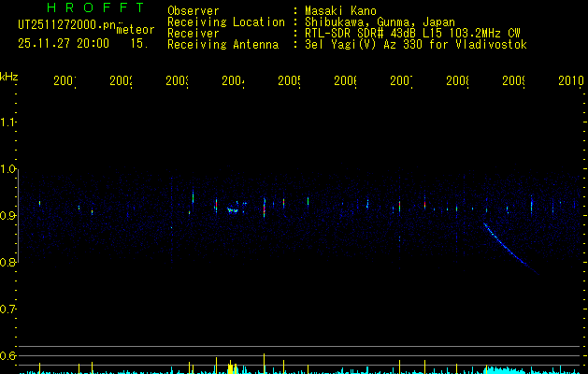
Task: Click the Observer label
Action: (194, 11)
